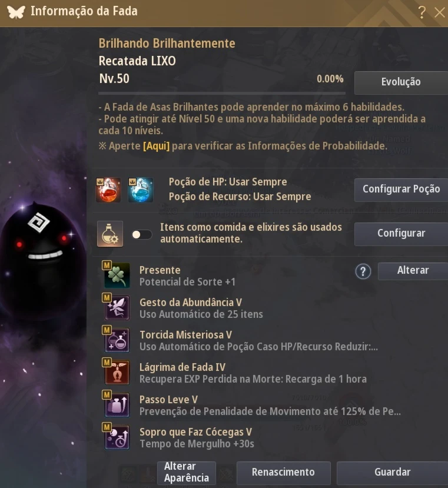Viewport: 448px width, 488px height.
Task: Click the Renascimento button
Action: tap(283, 473)
